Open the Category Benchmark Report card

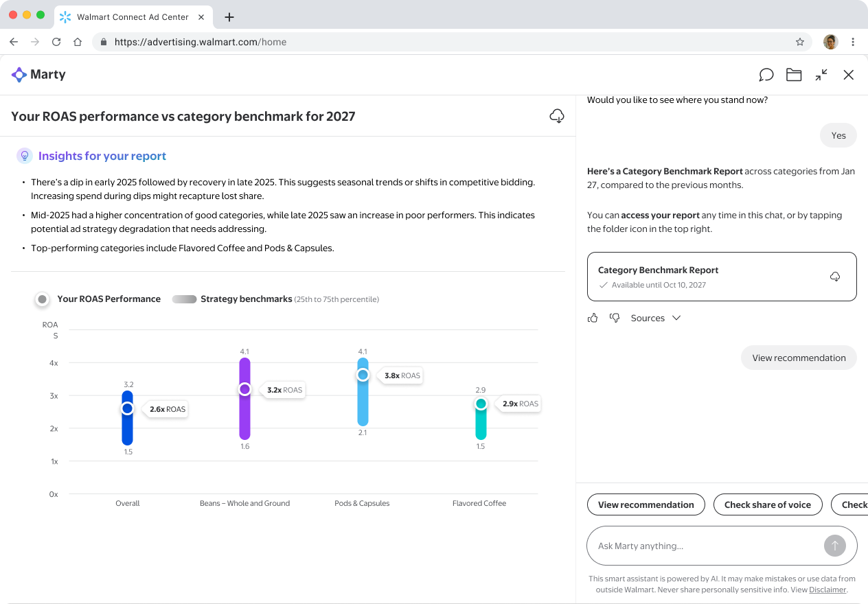722,277
